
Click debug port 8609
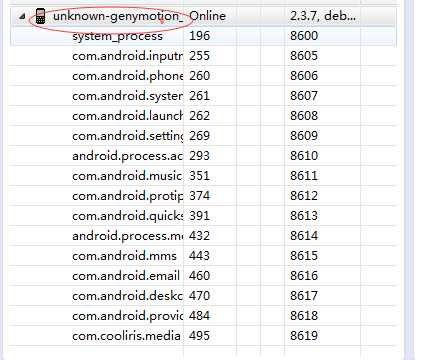click(x=304, y=136)
